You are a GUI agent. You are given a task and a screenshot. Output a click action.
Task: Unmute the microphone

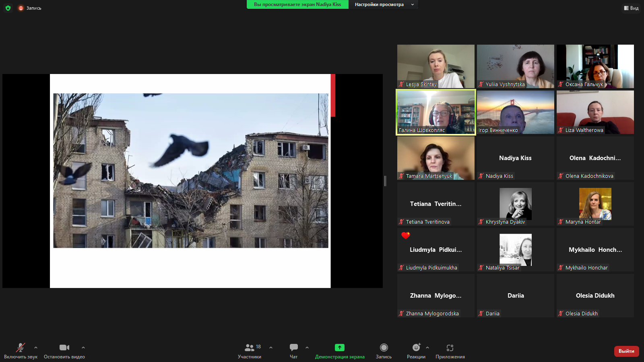(21, 348)
